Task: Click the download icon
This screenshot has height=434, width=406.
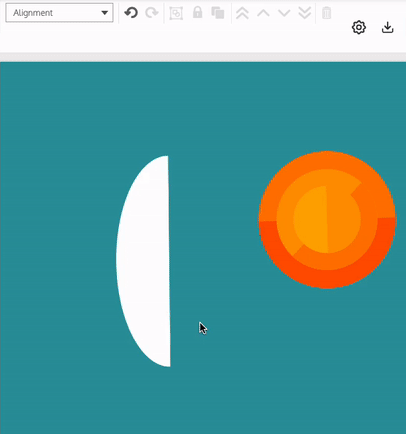Action: 387,27
